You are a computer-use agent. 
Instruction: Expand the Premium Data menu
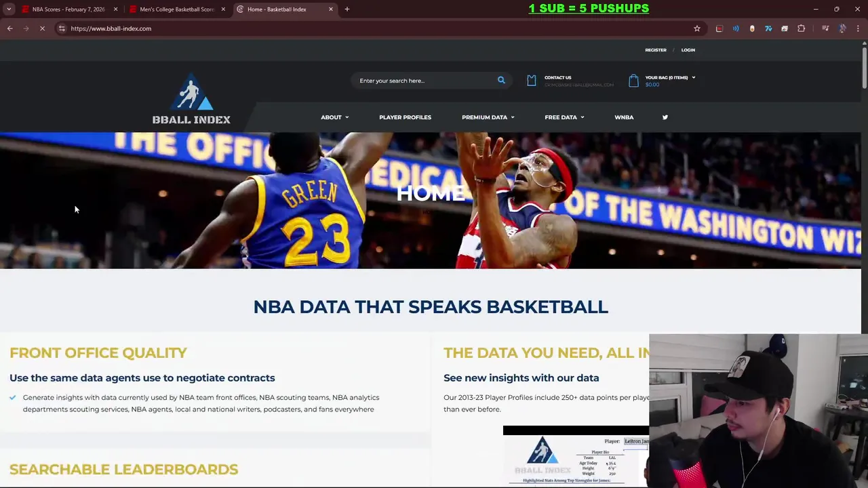coord(488,117)
